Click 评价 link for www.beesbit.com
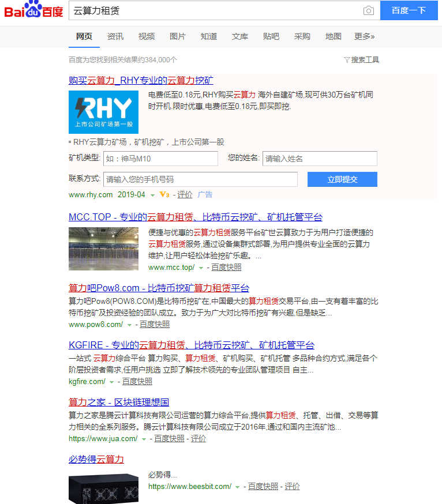This screenshot has height=504, width=442. (x=292, y=486)
